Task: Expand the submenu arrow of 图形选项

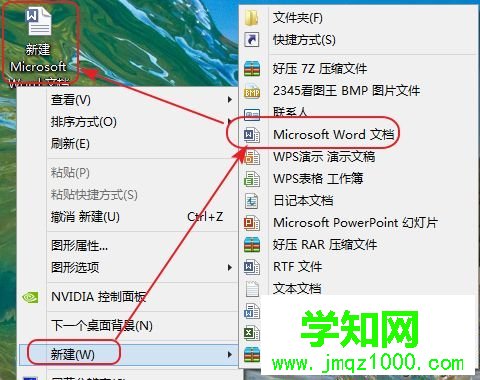Action: click(x=230, y=267)
